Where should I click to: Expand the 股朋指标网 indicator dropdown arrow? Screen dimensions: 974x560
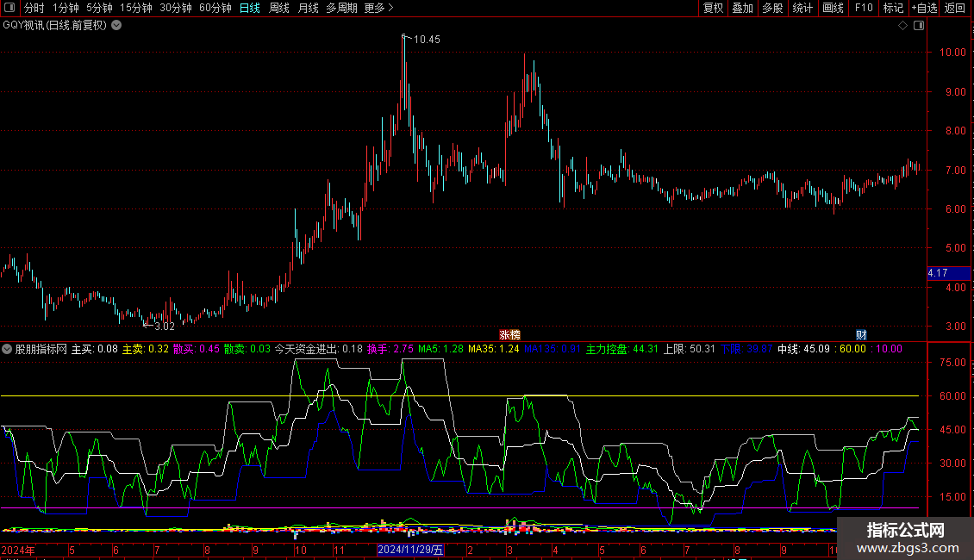tap(7, 350)
